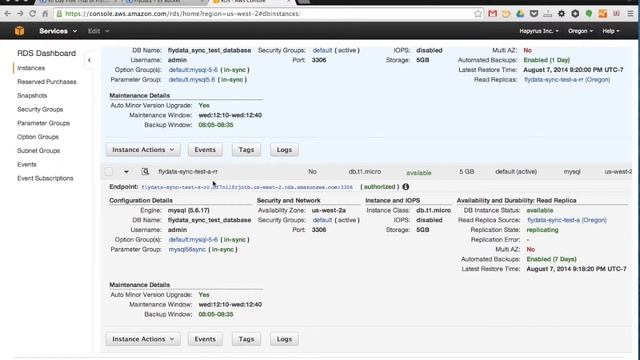The image size is (640, 360).
Task: Collapse the RDS sidebar with arrow
Action: pyautogui.click(x=89, y=60)
